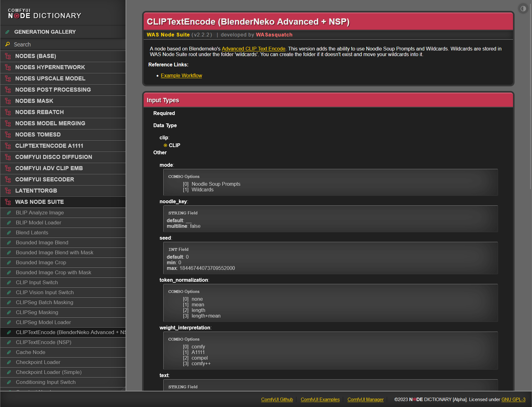Click the link icon beside Bounded Image Blend
Image resolution: width=532 pixels, height=407 pixels.
pyautogui.click(x=9, y=242)
